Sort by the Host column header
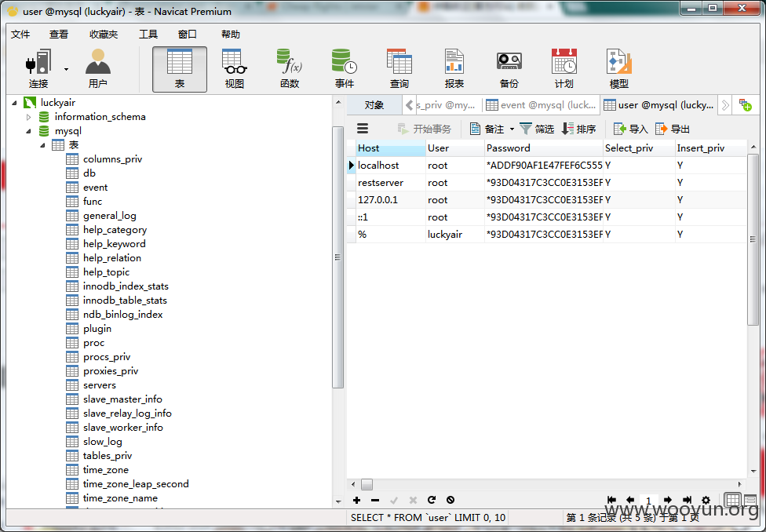The width and height of the screenshot is (766, 532). tap(390, 148)
